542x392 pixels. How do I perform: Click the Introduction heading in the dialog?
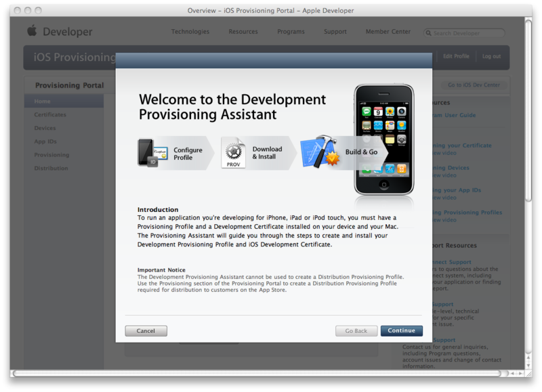tap(158, 210)
